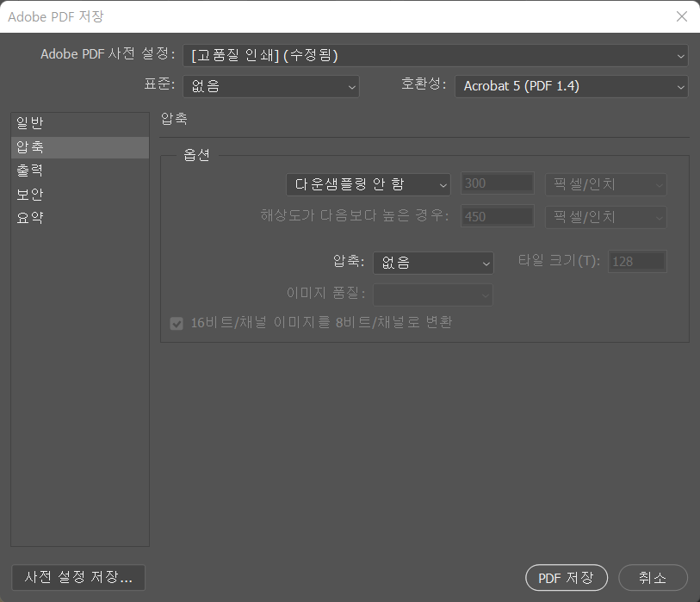Select the 보안 category
Screen dimensions: 700x602
[x=80, y=195]
